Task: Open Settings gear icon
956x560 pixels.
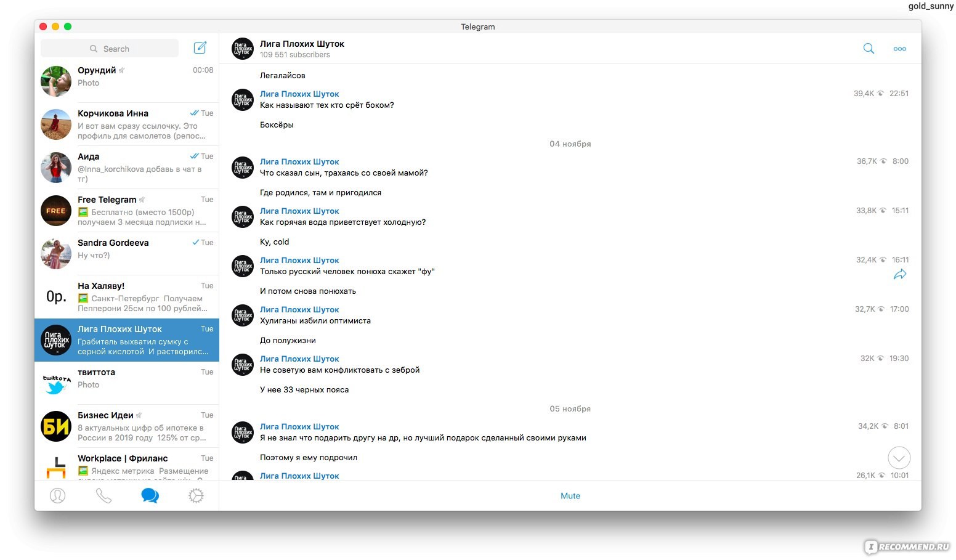Action: click(196, 495)
